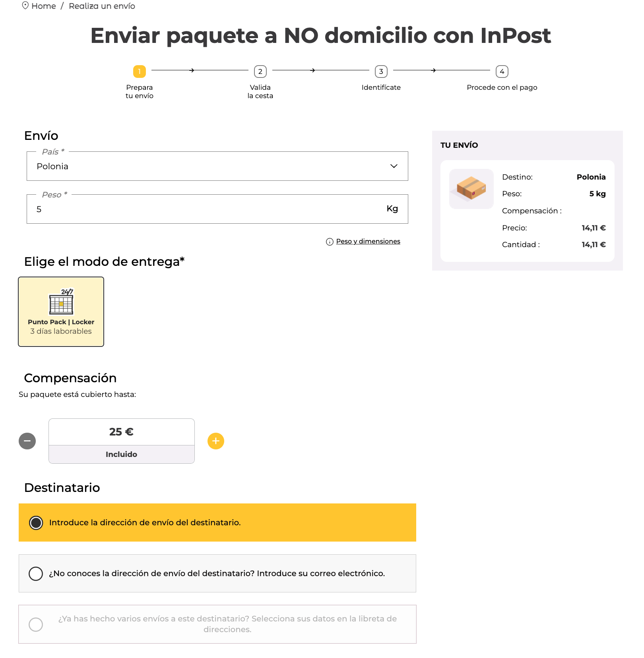
Task: Click step 4 Procede con el pago
Action: point(502,72)
